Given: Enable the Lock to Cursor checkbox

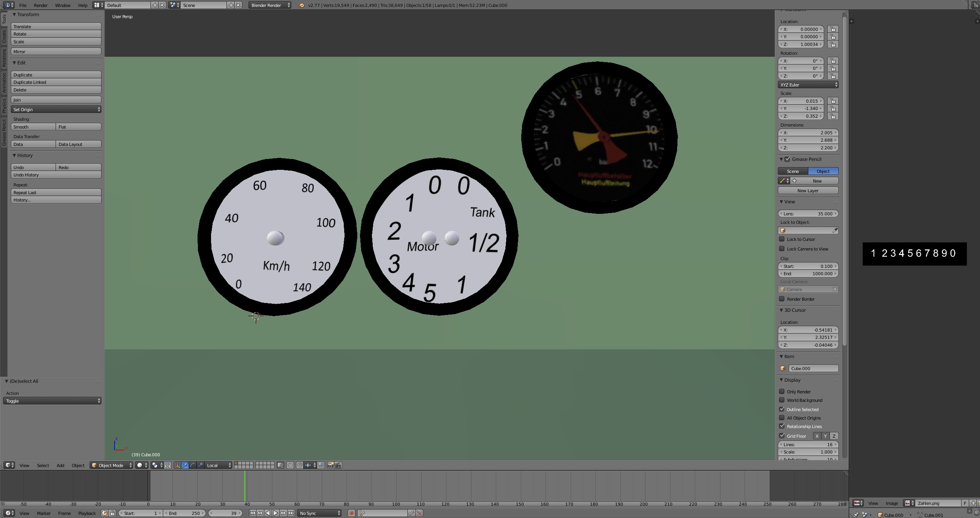Looking at the screenshot, I should (x=782, y=239).
